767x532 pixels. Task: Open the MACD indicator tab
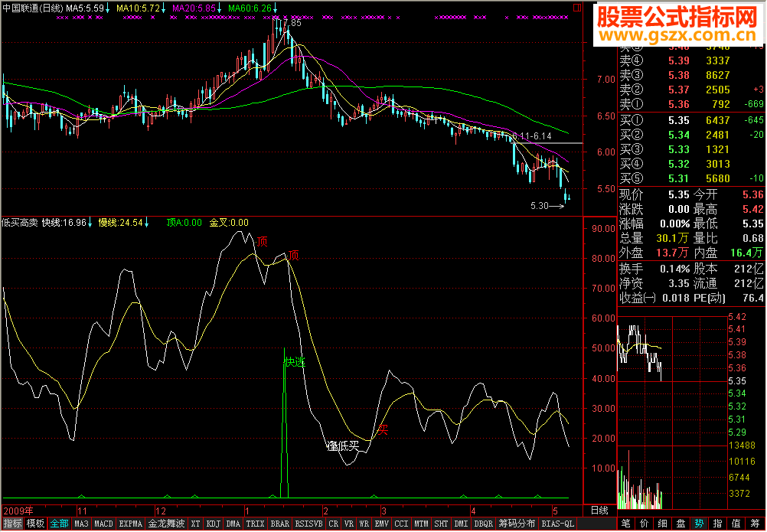(x=103, y=524)
